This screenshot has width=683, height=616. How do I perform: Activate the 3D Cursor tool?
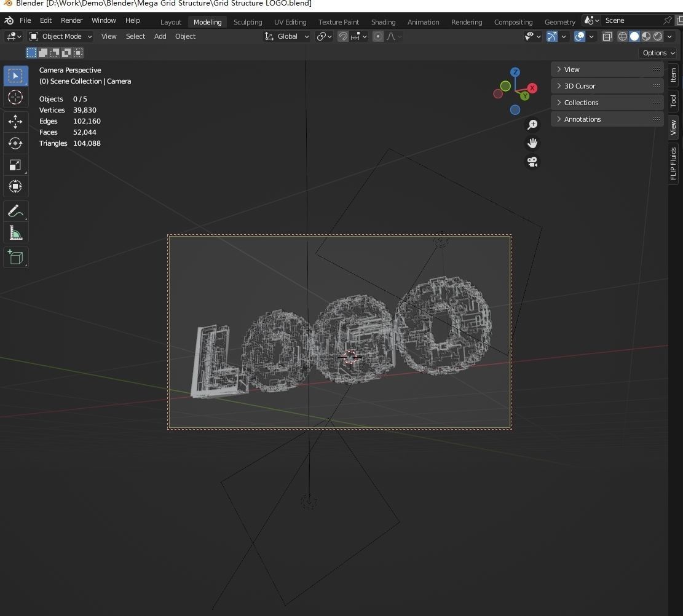point(16,97)
